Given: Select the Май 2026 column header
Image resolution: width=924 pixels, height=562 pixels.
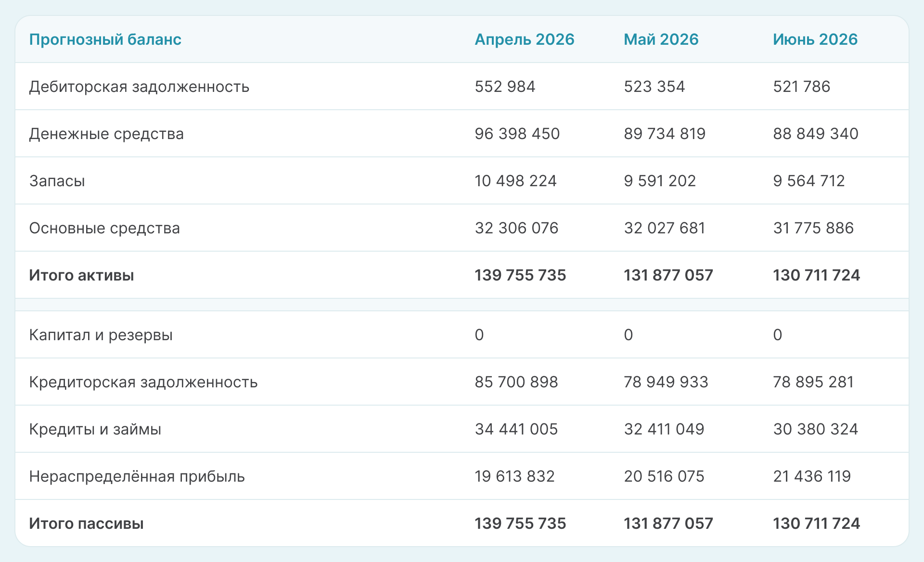Looking at the screenshot, I should (661, 39).
